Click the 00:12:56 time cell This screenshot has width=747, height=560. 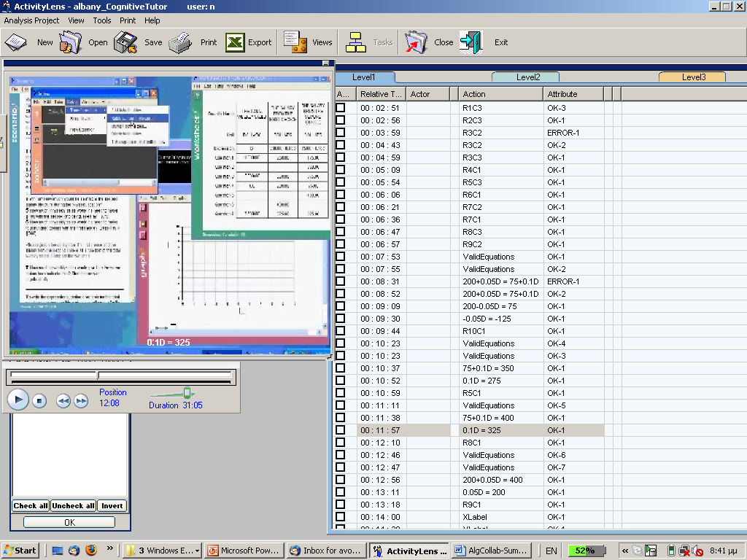point(380,480)
